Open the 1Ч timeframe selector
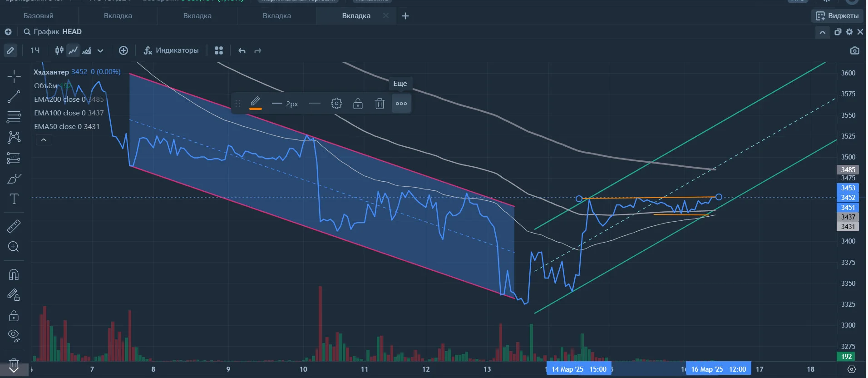This screenshot has width=868, height=378. (x=35, y=50)
